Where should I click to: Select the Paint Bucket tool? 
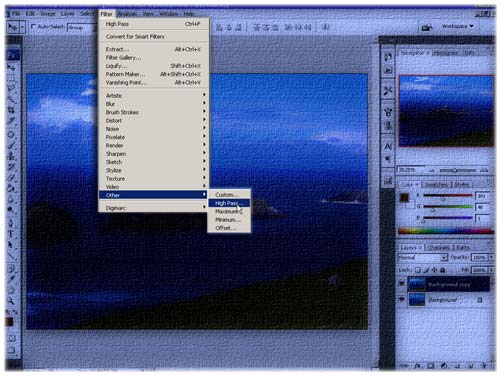(x=12, y=188)
